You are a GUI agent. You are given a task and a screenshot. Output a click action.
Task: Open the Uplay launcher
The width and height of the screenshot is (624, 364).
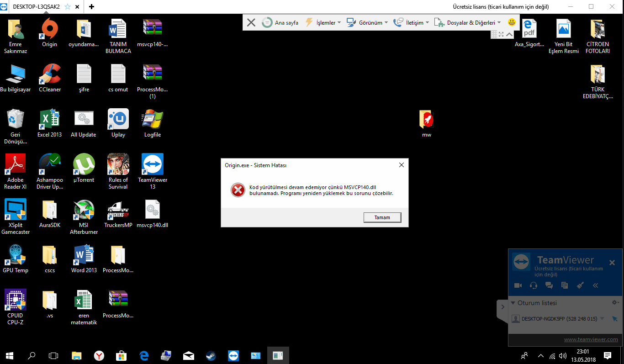click(118, 118)
